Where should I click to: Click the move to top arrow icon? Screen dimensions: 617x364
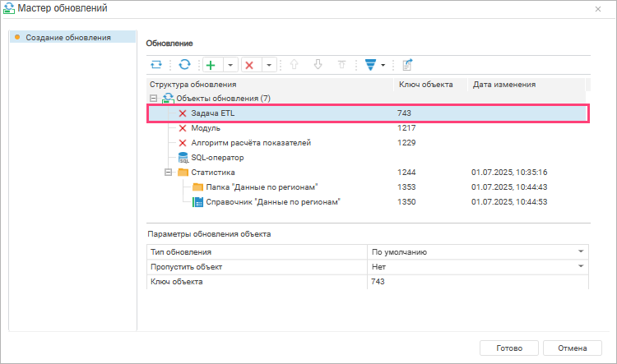(341, 64)
